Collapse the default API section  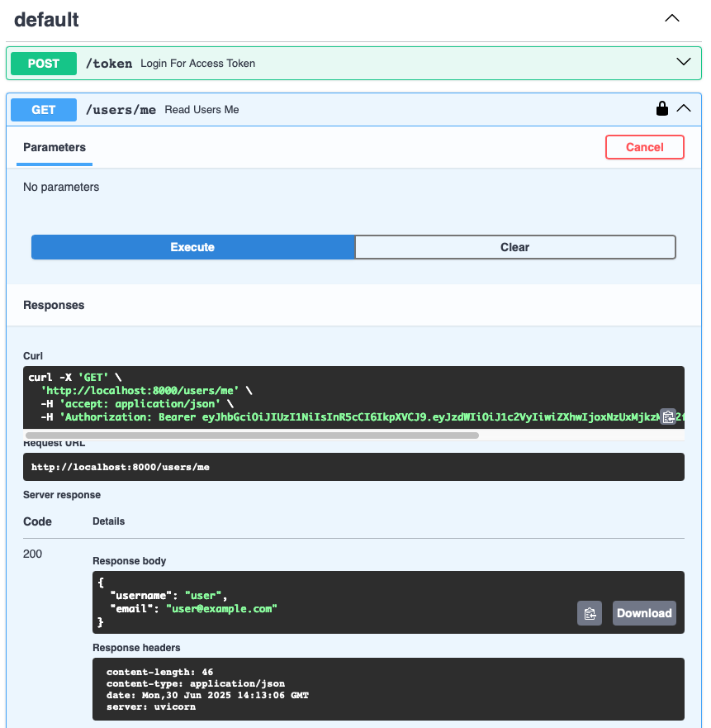[671, 17]
